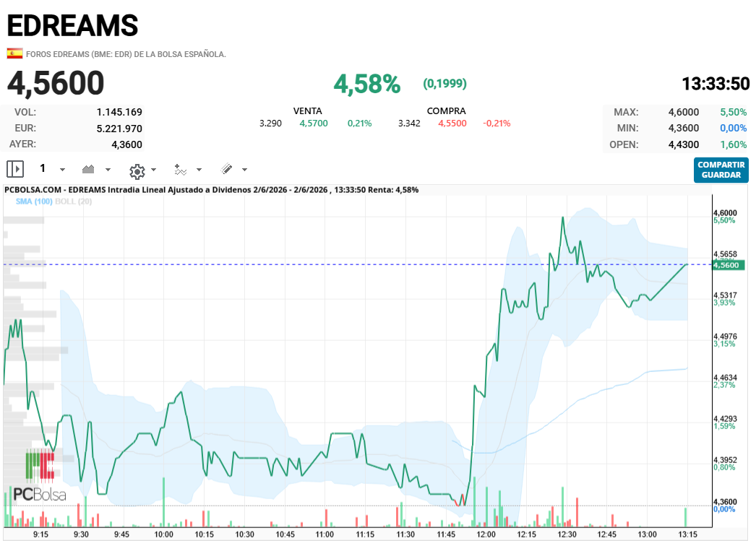Screen dimensions: 756x541
Task: Click the 13:15 time axis label
Action: coord(687,534)
